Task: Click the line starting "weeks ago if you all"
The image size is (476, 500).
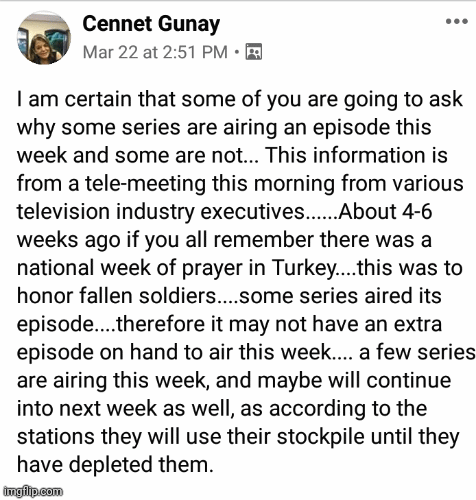Action: pyautogui.click(x=224, y=240)
